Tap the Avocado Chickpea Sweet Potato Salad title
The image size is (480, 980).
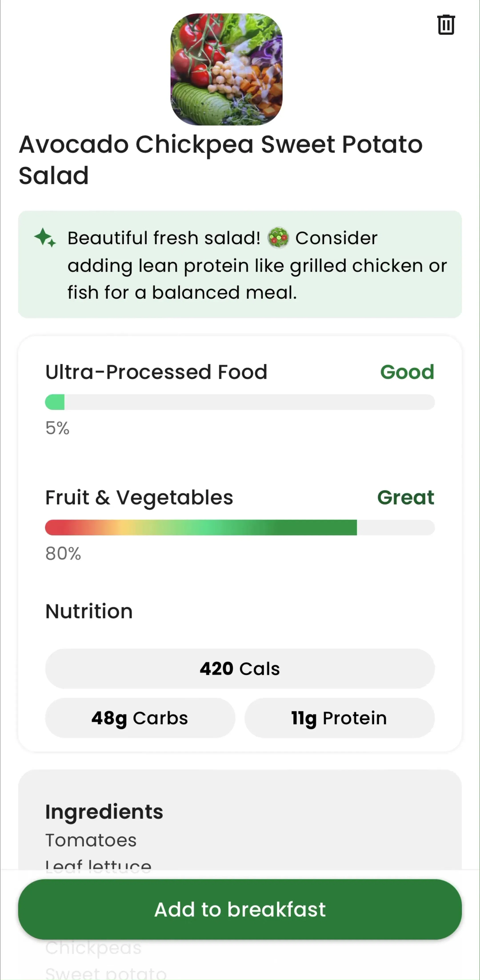(x=221, y=160)
